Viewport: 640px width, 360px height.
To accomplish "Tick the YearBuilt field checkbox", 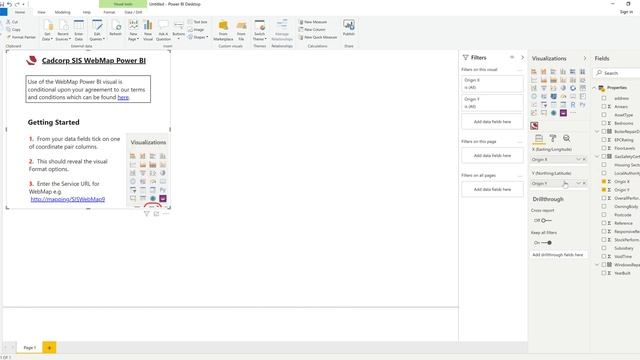I will (604, 273).
